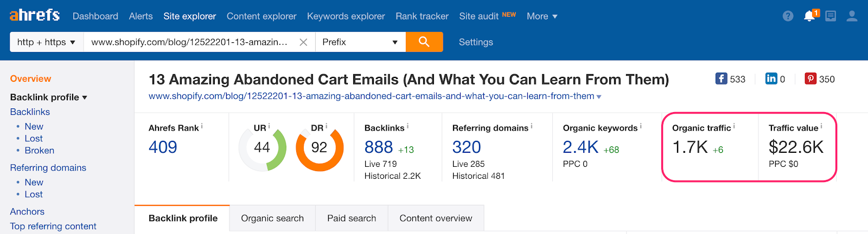Open the user account icon
Image resolution: width=868 pixels, height=234 pixels.
tap(852, 16)
